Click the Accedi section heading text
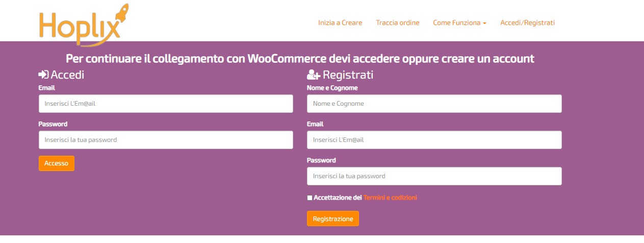The height and width of the screenshot is (243, 644). [x=67, y=75]
